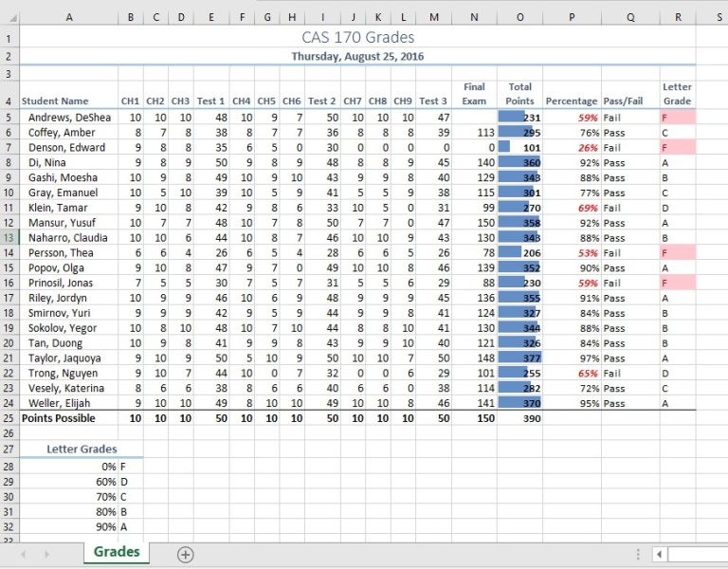The width and height of the screenshot is (728, 569).
Task: Select column R header
Action: 678,18
